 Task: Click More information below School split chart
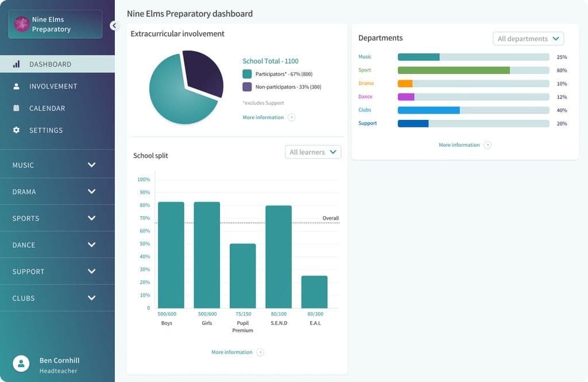click(x=232, y=352)
